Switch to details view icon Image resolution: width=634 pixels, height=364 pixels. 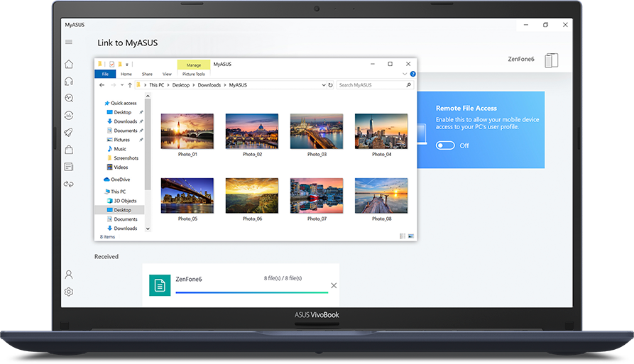403,236
